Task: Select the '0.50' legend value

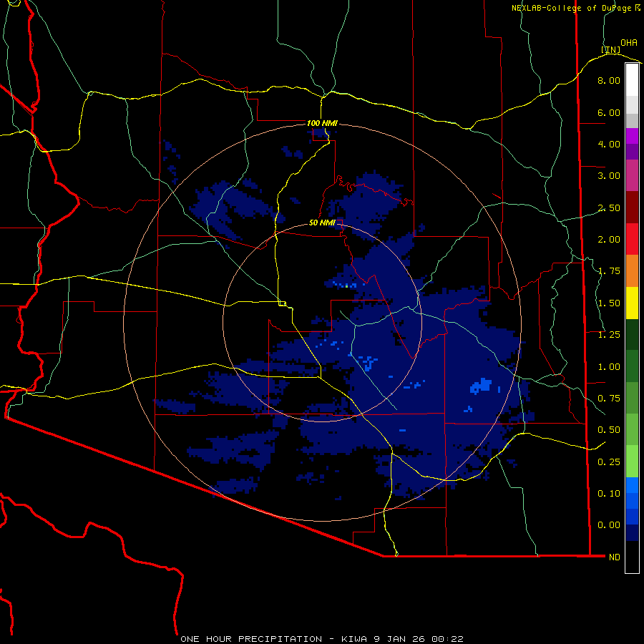Action: click(x=609, y=430)
